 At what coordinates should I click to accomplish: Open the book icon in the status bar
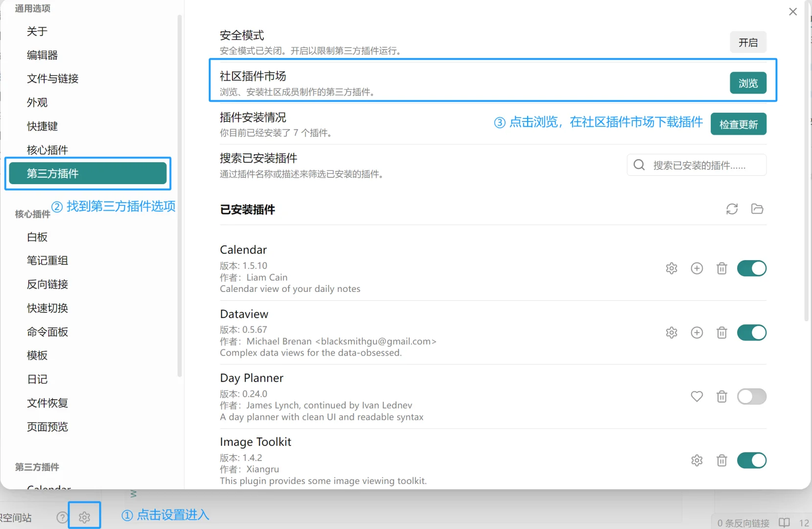(785, 522)
